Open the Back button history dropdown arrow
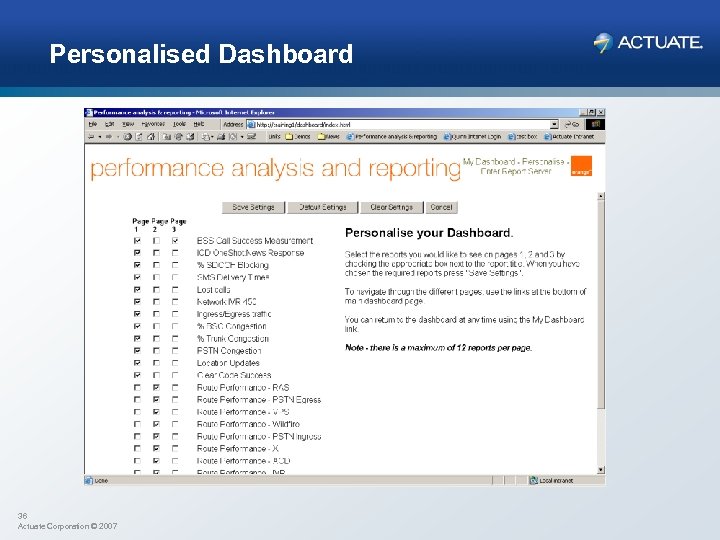Viewport: 720px width, 540px height. coord(100,137)
